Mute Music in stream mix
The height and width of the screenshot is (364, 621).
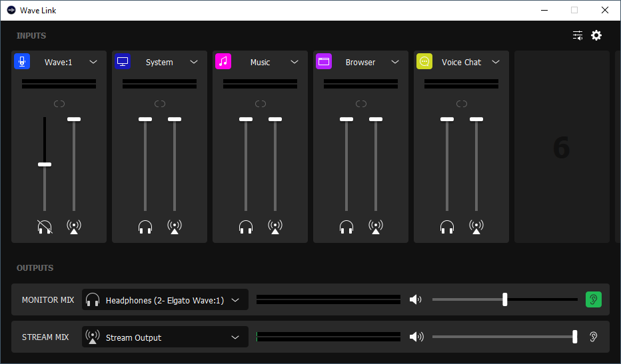(275, 227)
